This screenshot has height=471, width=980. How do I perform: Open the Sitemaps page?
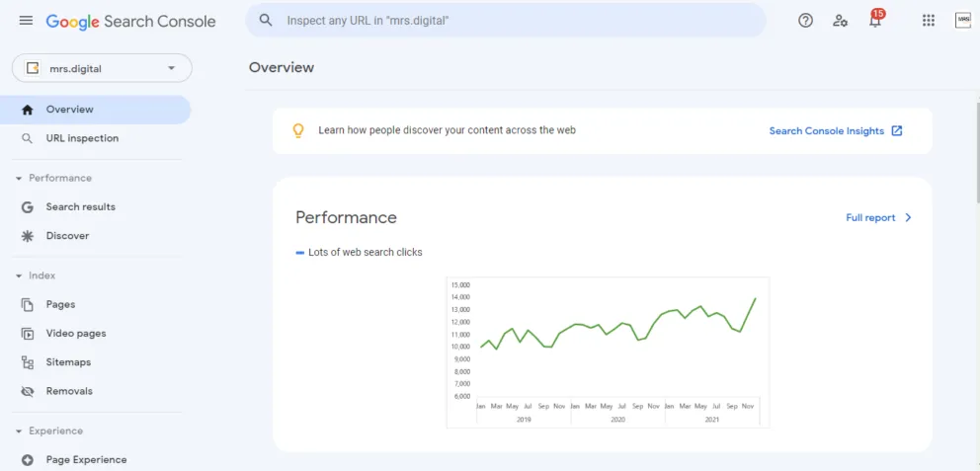[x=68, y=362]
